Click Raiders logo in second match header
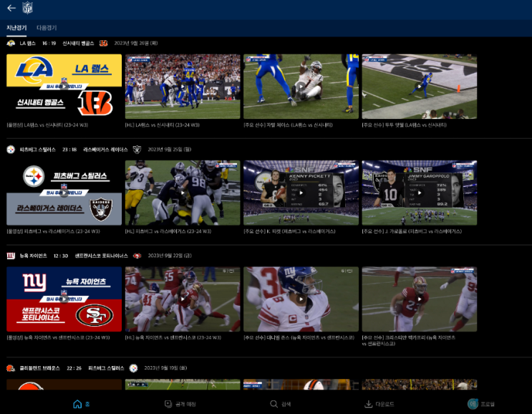This screenshot has height=414, width=532. (137, 149)
